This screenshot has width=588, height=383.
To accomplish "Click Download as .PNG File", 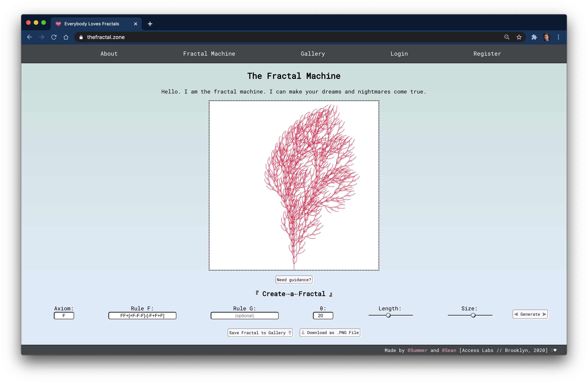I will pos(330,333).
